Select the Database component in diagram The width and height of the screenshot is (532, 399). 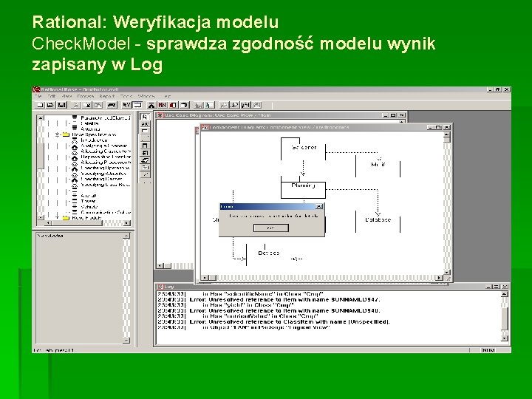click(x=378, y=221)
